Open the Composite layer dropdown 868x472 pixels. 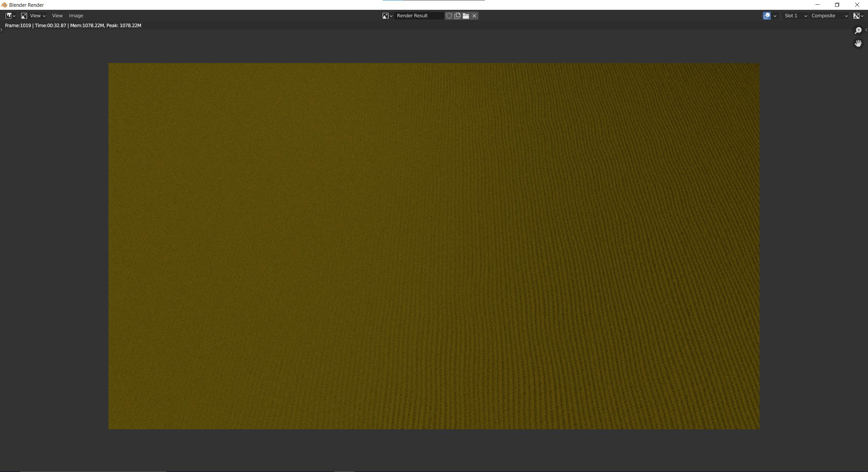[829, 16]
